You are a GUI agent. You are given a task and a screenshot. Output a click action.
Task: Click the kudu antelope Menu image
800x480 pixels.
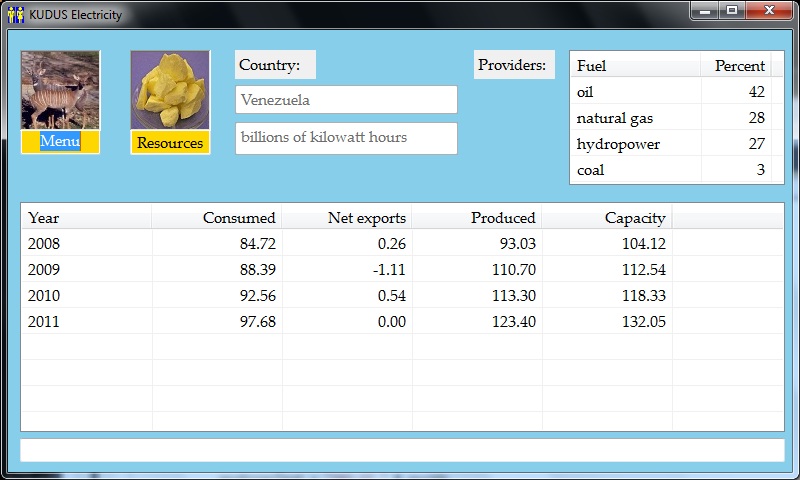coord(60,90)
